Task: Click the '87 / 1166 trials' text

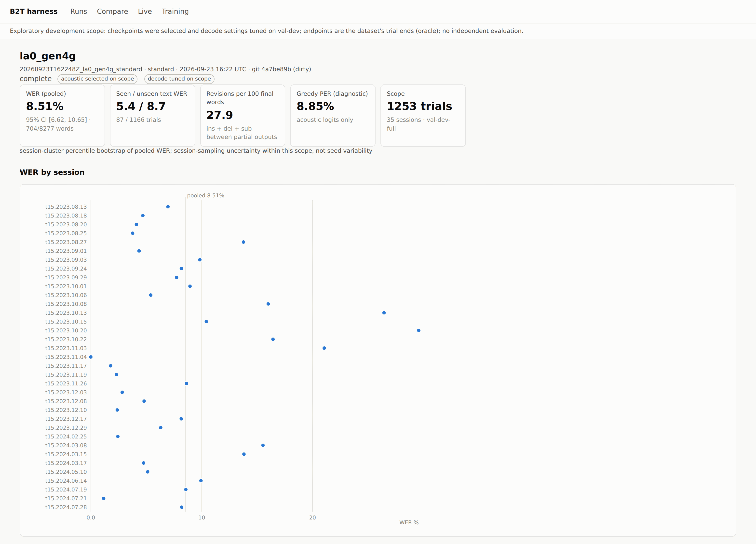Action: coord(139,120)
